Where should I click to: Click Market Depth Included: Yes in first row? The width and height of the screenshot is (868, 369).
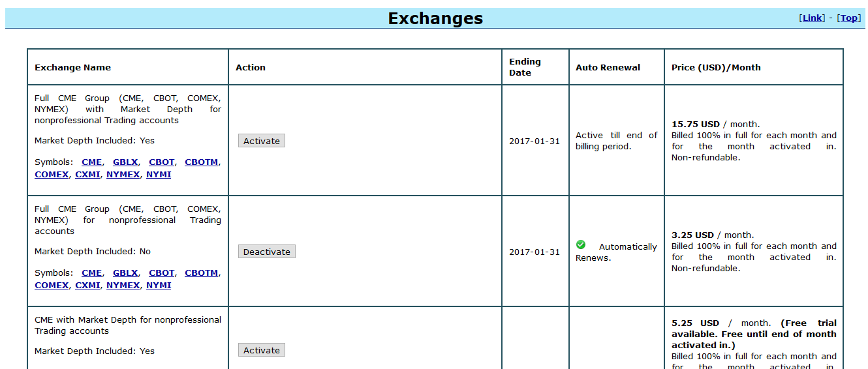pyautogui.click(x=95, y=140)
